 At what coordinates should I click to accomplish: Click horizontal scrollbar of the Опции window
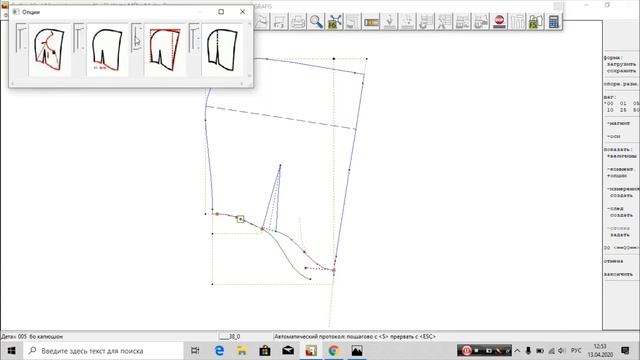(127, 84)
